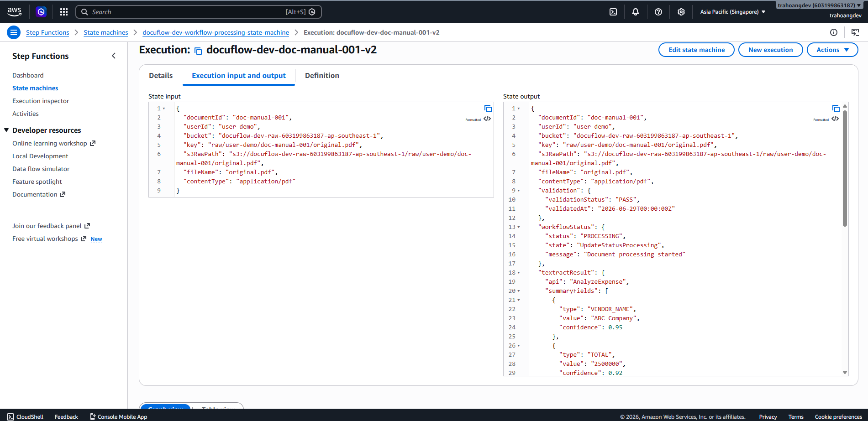The image size is (868, 421).
Task: Fold the validation block at line 9
Action: click(519, 191)
